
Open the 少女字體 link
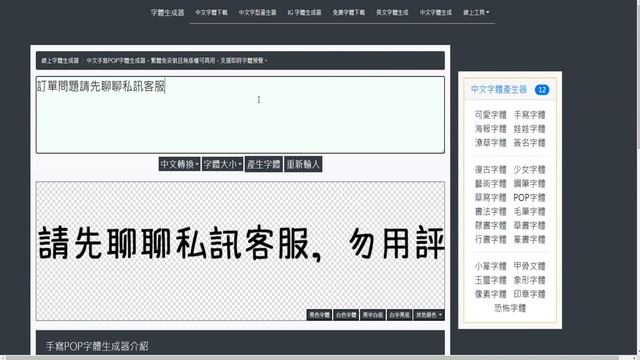[x=529, y=169]
